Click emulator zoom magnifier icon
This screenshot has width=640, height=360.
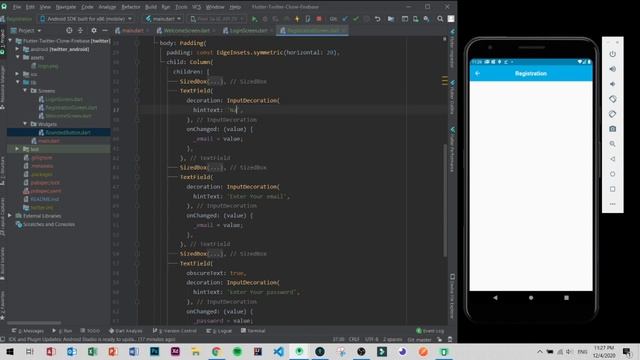pos(612,144)
